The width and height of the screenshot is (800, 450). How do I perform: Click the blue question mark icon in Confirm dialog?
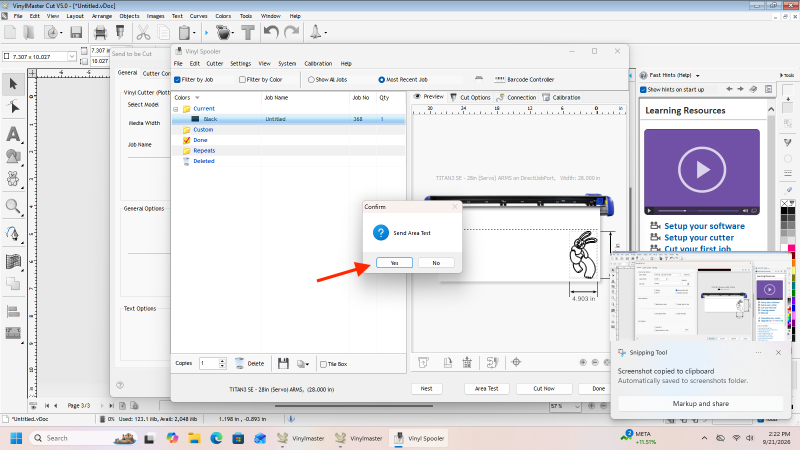click(x=381, y=233)
